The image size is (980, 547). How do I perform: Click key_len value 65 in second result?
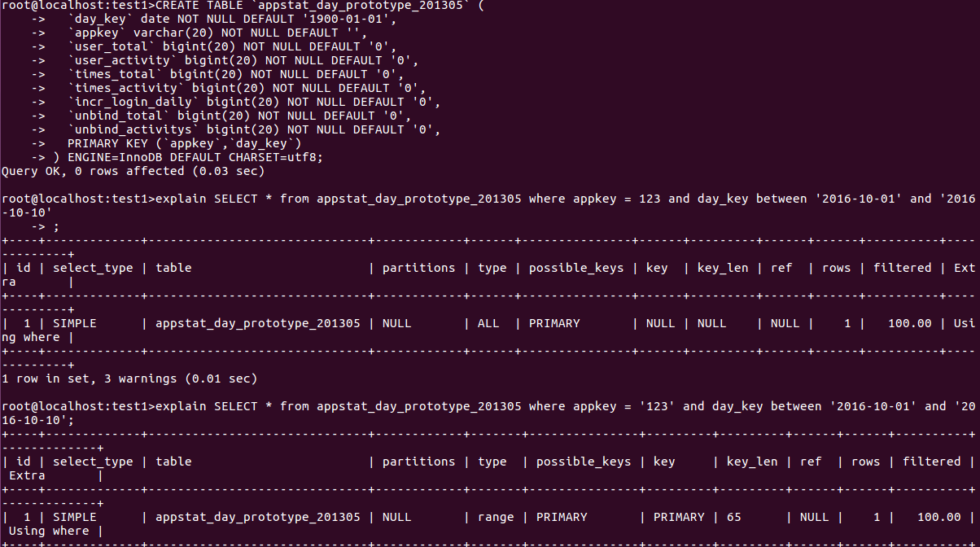click(x=734, y=517)
